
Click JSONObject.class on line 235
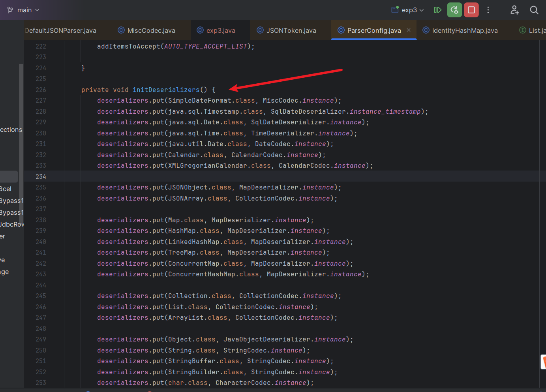click(200, 188)
